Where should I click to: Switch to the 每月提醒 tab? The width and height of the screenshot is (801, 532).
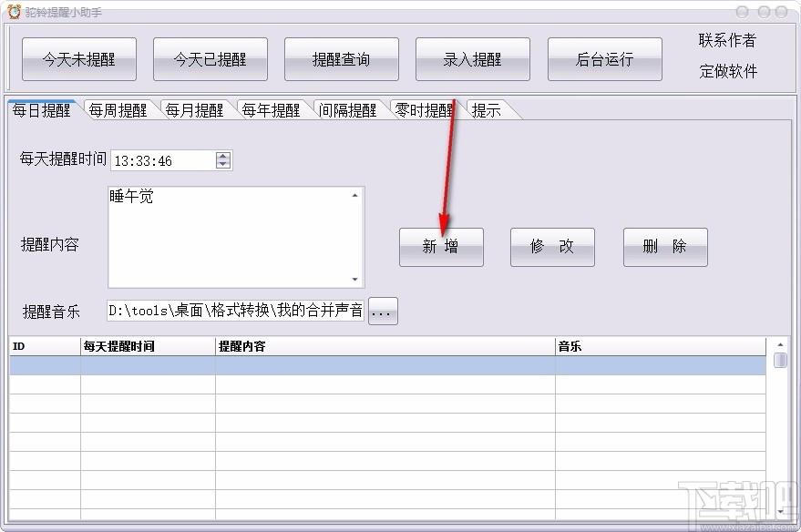(195, 110)
